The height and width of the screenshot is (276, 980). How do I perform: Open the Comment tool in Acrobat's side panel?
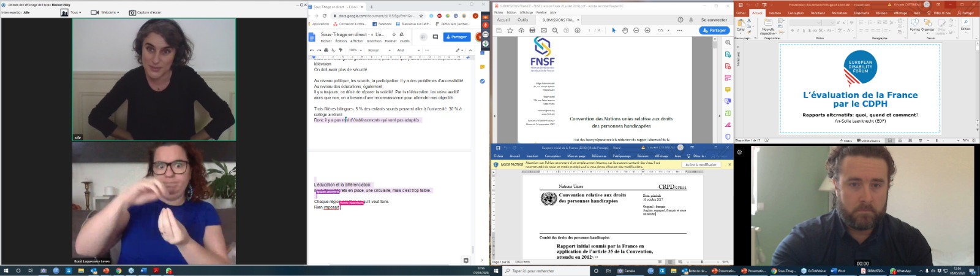tap(728, 90)
